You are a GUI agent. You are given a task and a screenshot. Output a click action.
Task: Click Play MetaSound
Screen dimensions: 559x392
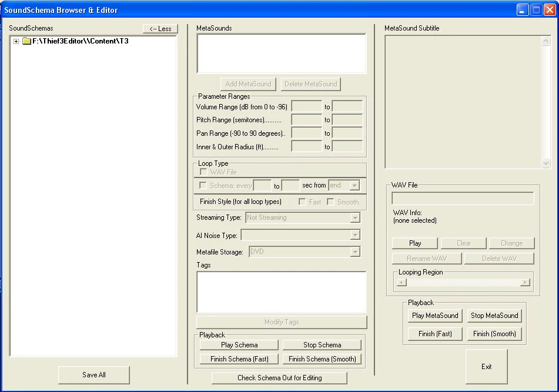435,316
